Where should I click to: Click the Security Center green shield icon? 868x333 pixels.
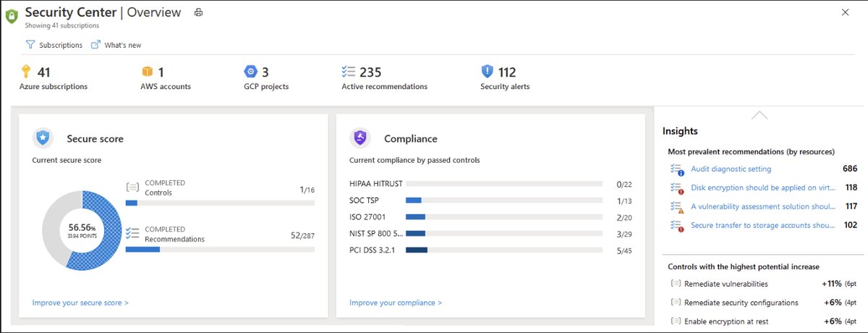coord(12,15)
